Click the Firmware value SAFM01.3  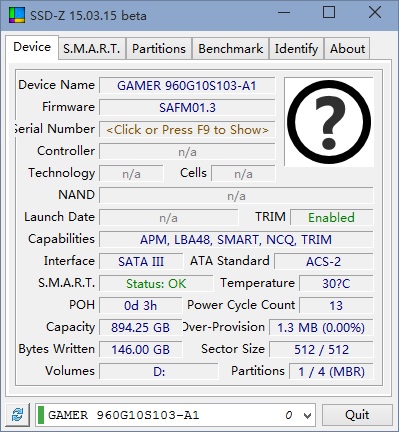187,108
